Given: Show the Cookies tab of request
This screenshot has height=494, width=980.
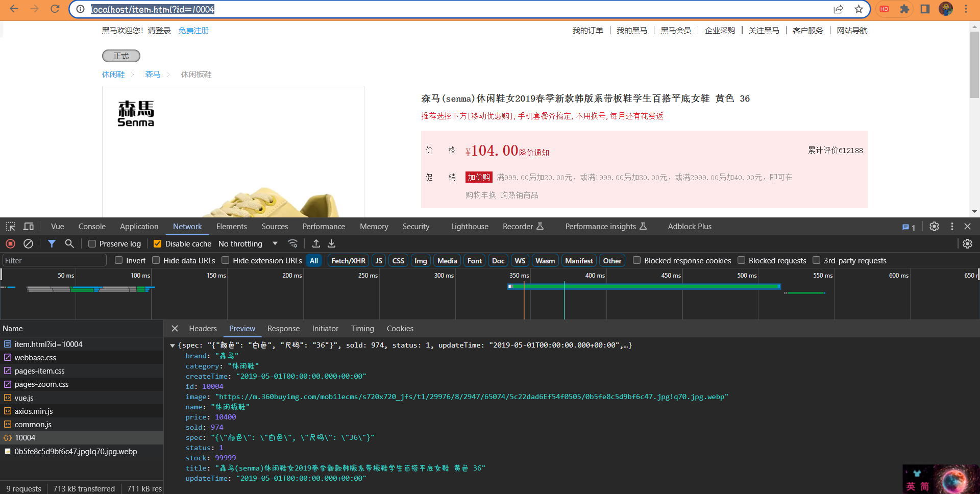Looking at the screenshot, I should [400, 329].
